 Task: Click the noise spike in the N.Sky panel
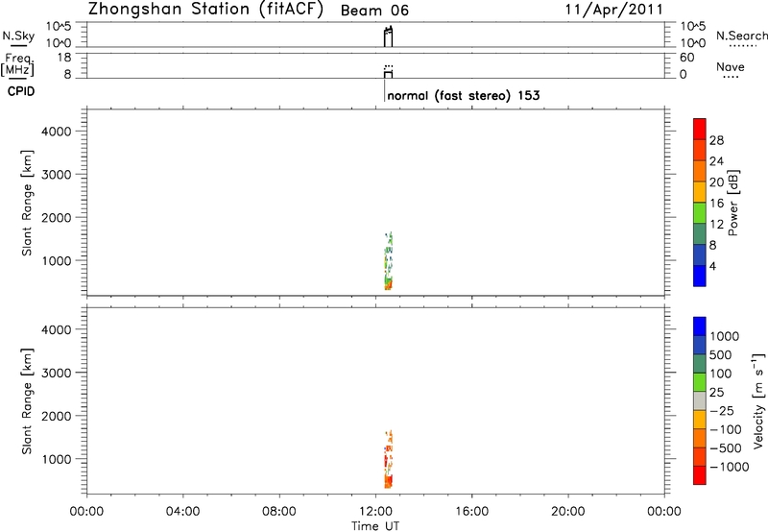389,36
